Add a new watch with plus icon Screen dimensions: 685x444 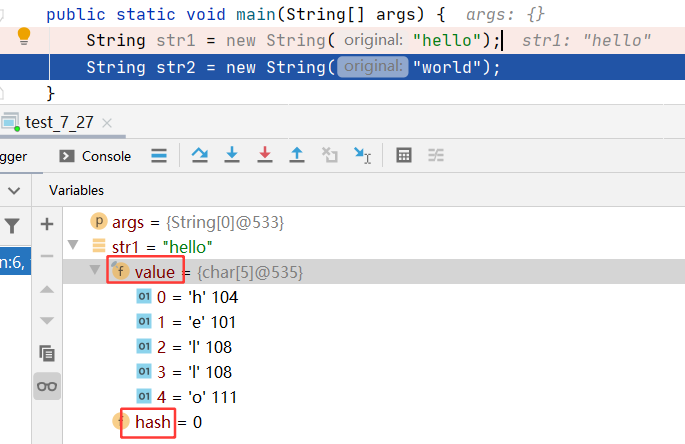(47, 224)
